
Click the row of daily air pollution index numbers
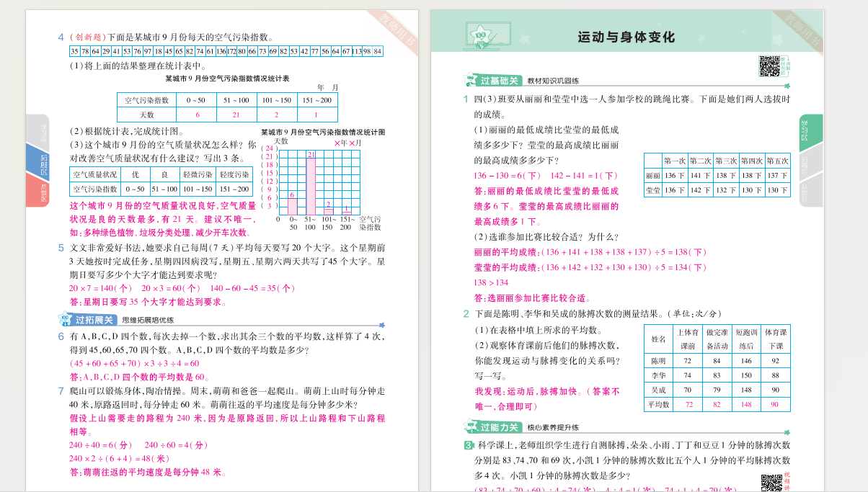[x=226, y=51]
